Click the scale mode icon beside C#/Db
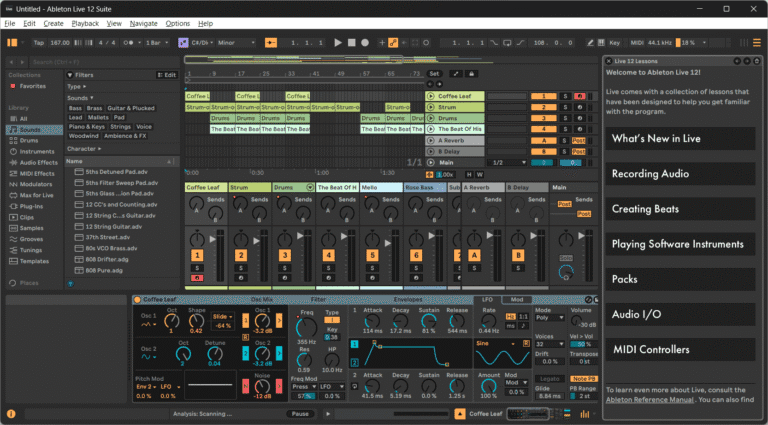The height and width of the screenshot is (425, 768). coord(183,43)
